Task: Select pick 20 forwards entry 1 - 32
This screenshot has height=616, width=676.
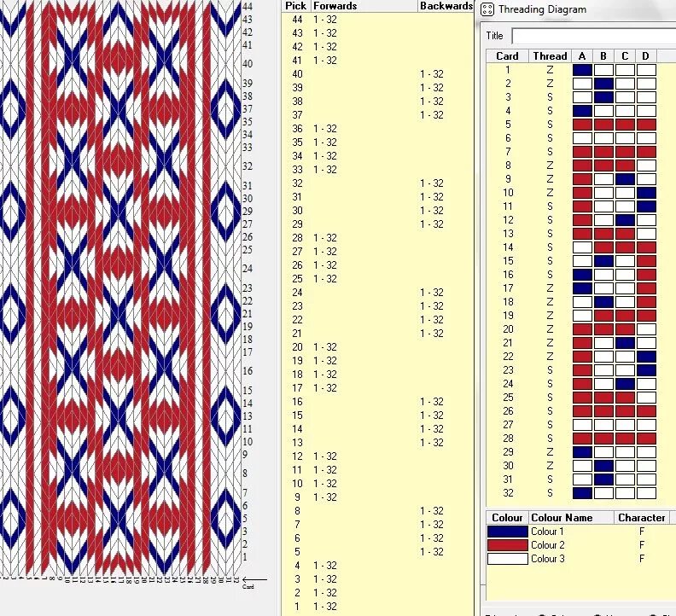Action: [x=325, y=347]
